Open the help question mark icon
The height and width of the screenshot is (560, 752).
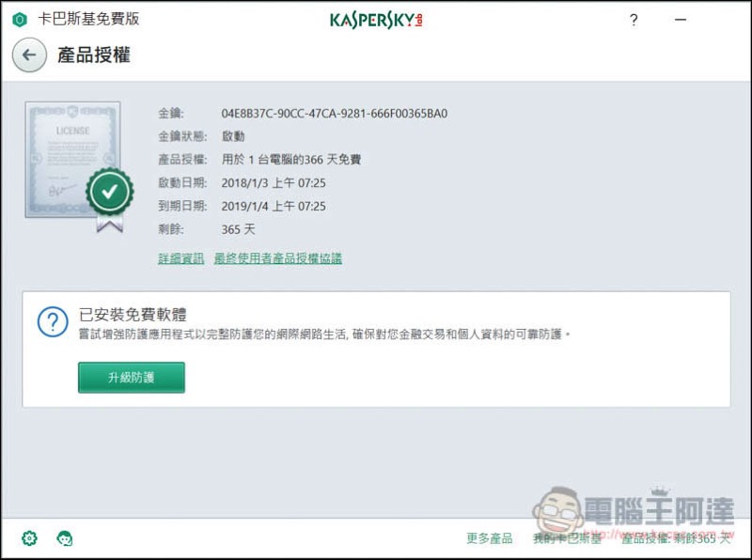pos(634,20)
